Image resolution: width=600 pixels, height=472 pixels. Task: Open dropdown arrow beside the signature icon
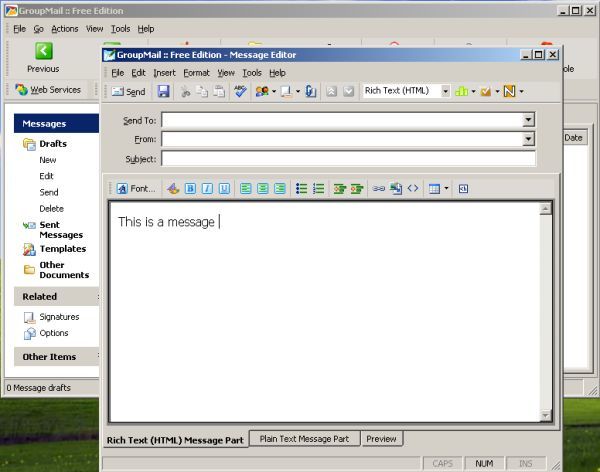click(x=298, y=91)
